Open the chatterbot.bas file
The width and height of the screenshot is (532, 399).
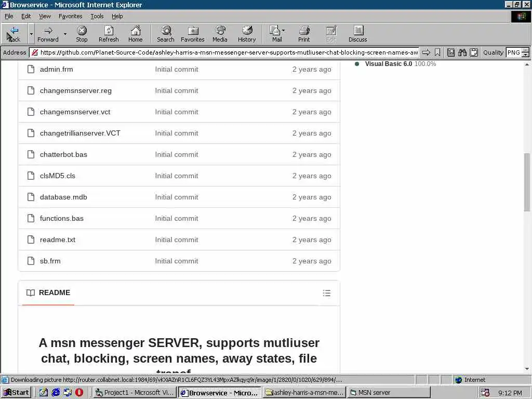(x=63, y=155)
